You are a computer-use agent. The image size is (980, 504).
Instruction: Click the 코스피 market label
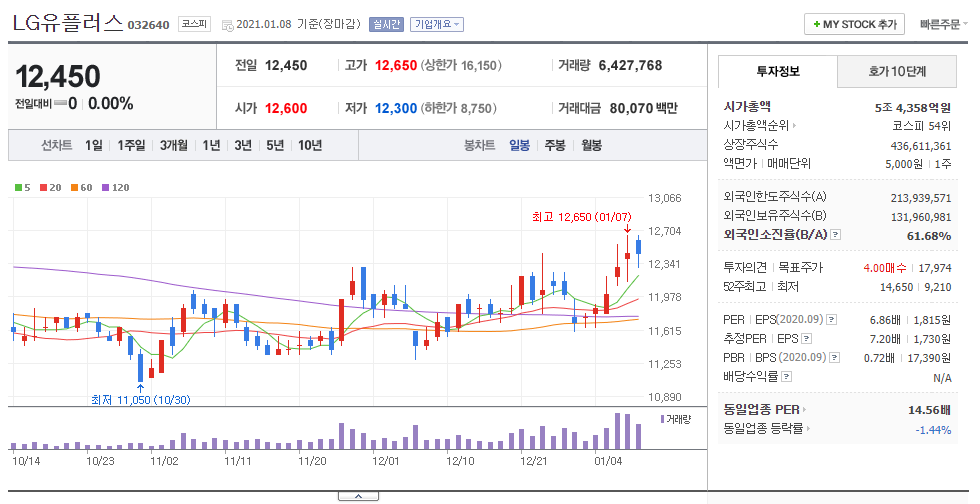(194, 24)
